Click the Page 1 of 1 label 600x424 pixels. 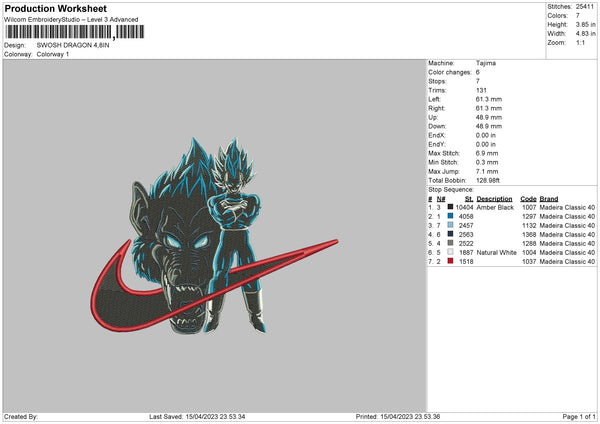click(579, 416)
